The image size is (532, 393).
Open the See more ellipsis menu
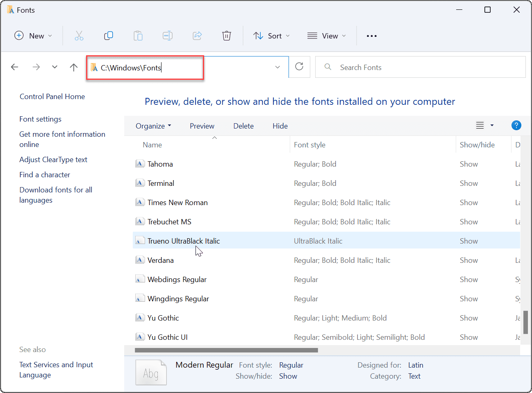point(371,36)
